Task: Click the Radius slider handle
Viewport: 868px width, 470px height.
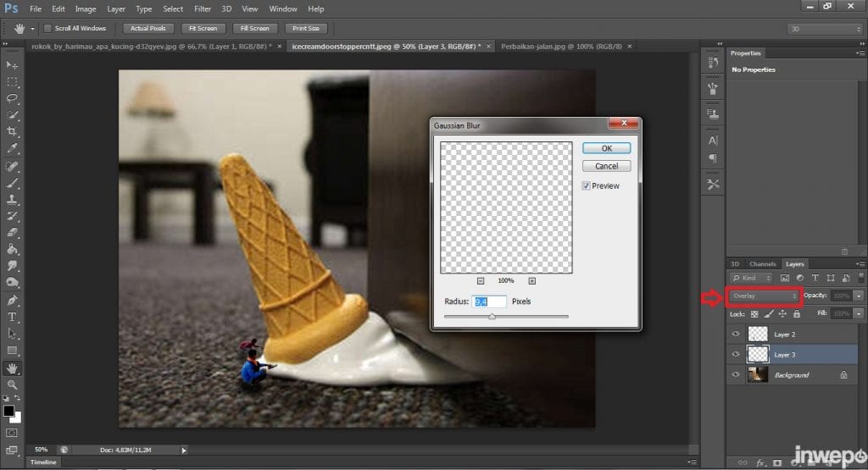Action: [x=492, y=317]
